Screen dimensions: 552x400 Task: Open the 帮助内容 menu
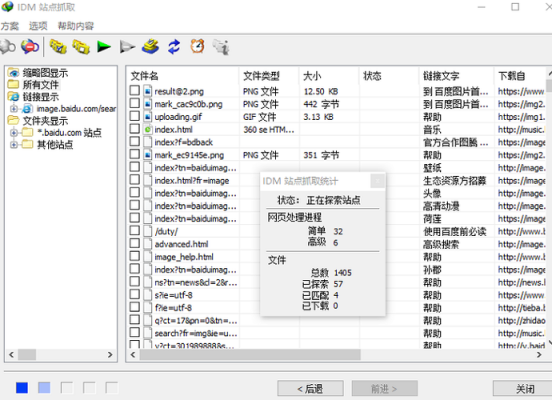pyautogui.click(x=76, y=26)
